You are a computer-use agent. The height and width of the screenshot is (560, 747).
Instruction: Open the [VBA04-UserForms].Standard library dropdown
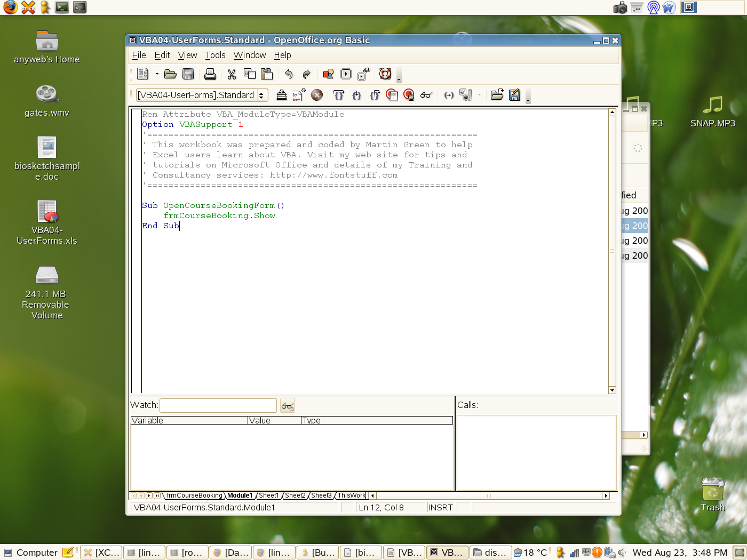pyautogui.click(x=202, y=95)
